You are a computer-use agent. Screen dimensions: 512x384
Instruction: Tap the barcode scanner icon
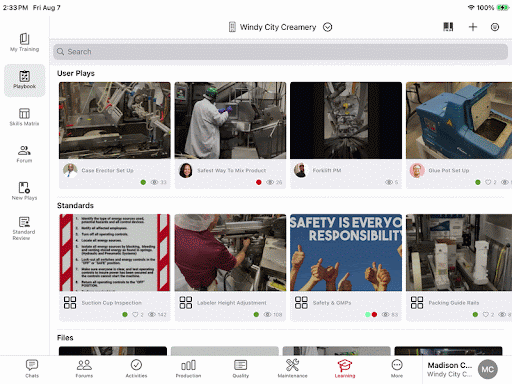coord(448,27)
